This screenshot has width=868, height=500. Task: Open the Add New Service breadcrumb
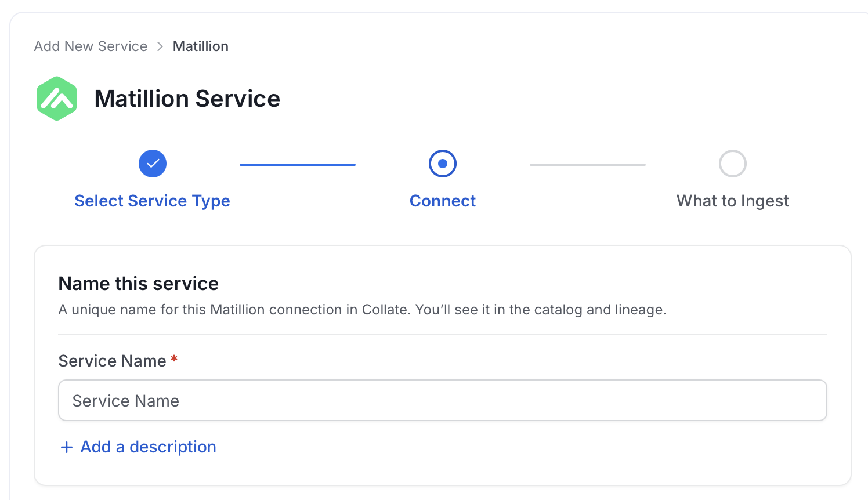pyautogui.click(x=91, y=46)
